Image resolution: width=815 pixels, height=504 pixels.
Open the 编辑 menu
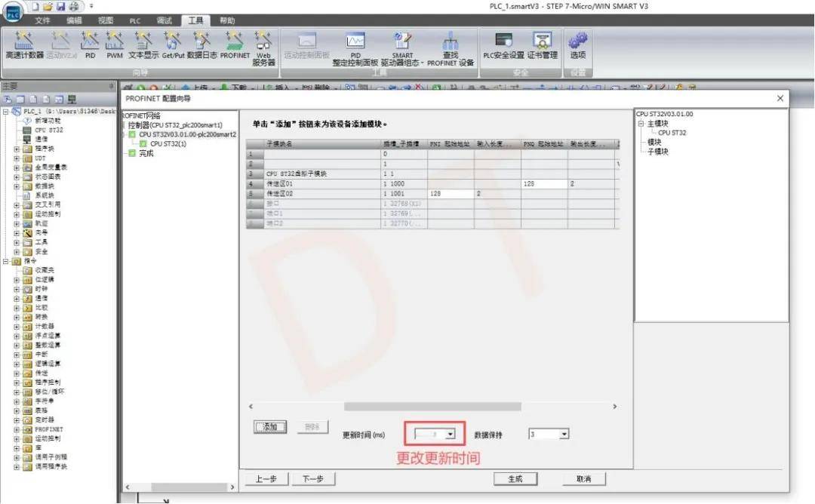(x=74, y=20)
